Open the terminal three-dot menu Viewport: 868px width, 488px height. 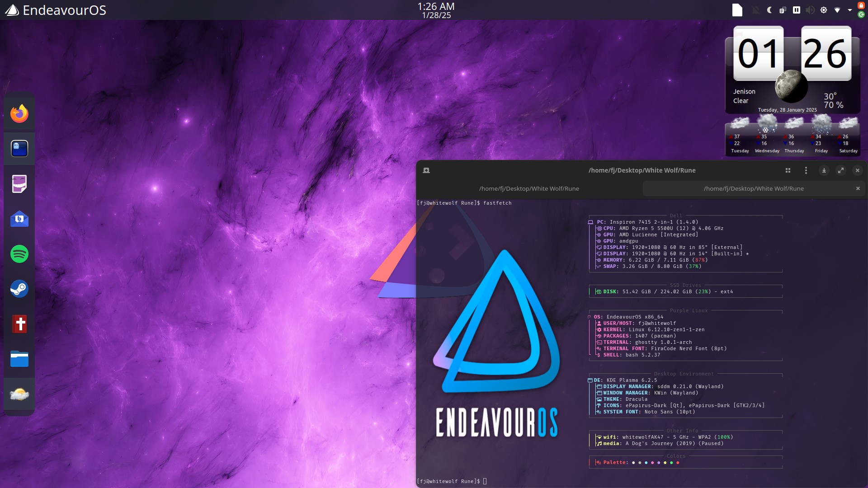point(806,170)
